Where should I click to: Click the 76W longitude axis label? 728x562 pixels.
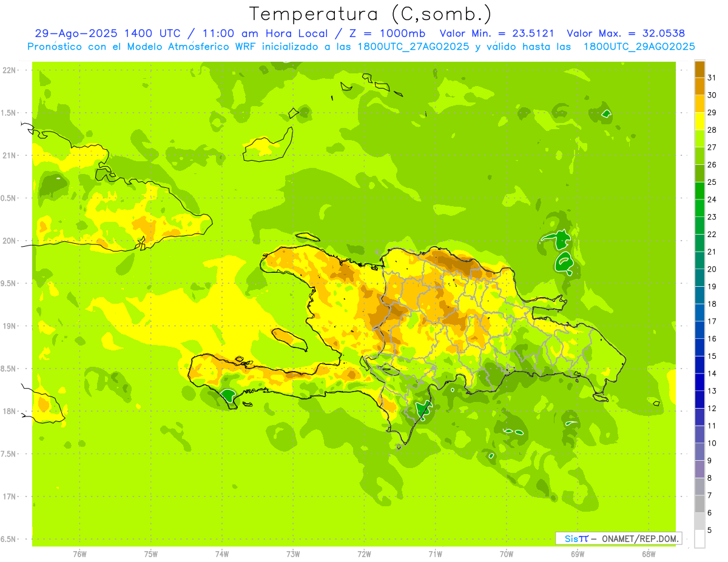tap(79, 554)
